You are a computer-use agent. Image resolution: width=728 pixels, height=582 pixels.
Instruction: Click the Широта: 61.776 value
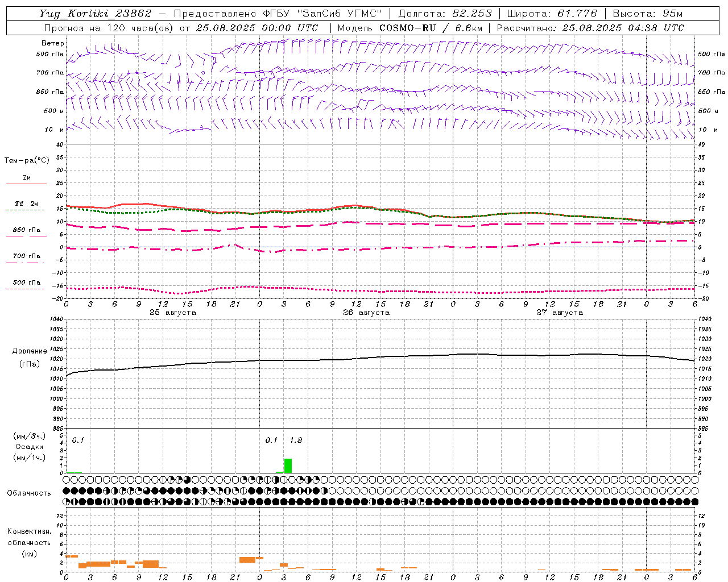click(552, 14)
